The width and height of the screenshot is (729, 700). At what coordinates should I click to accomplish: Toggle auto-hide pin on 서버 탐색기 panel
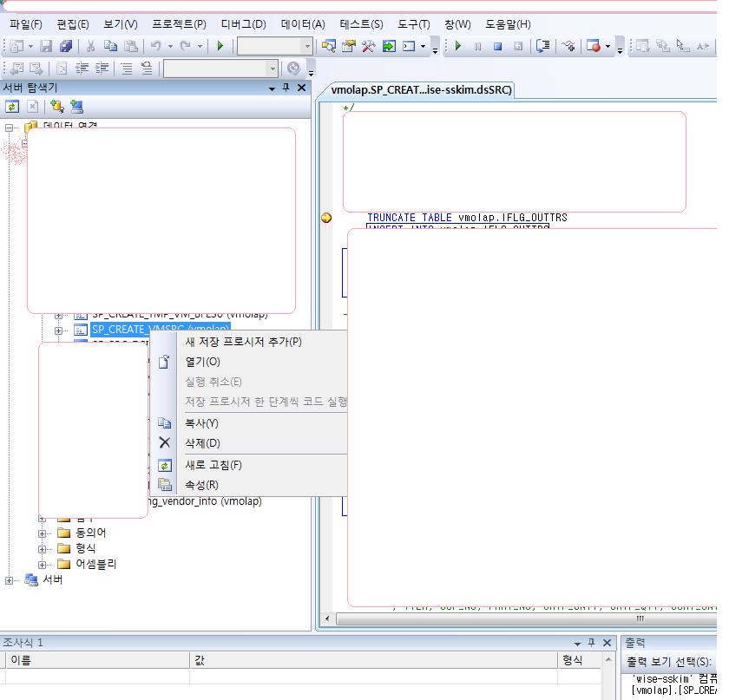(x=286, y=88)
